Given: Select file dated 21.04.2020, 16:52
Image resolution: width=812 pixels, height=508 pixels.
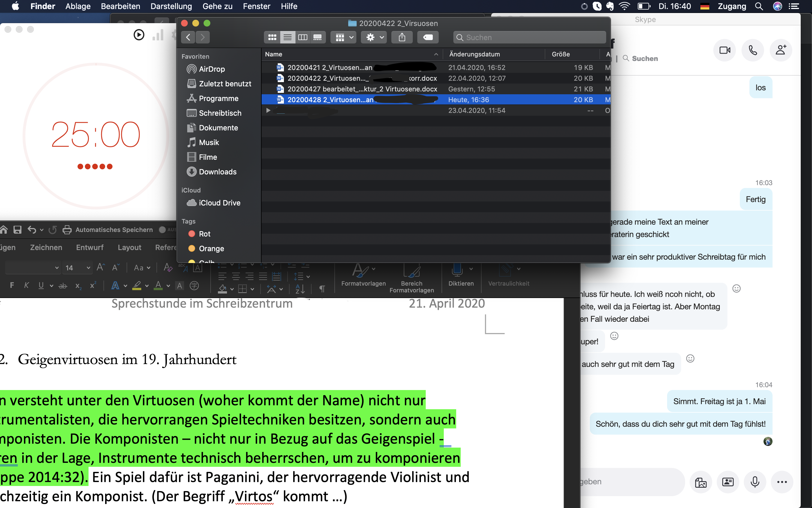Looking at the screenshot, I should [436, 67].
